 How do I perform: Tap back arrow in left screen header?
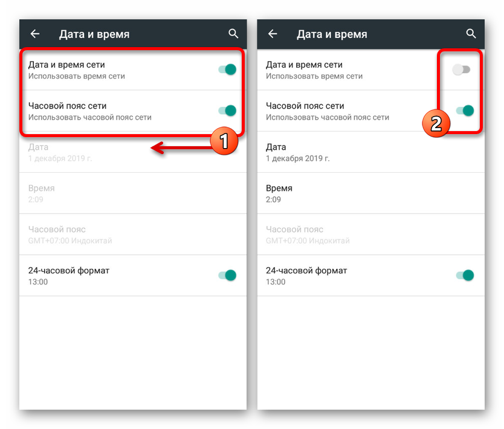coord(34,34)
